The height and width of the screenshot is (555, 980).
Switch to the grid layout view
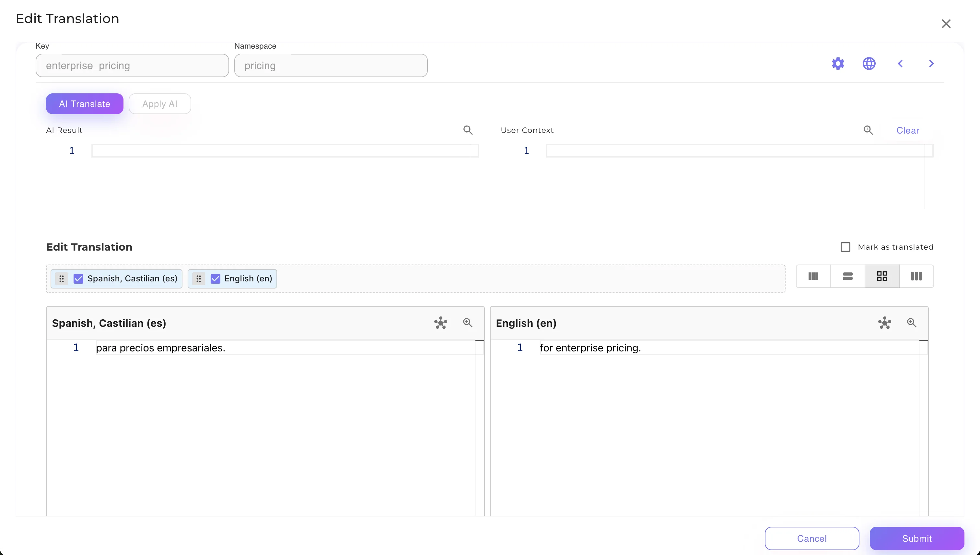coord(882,276)
